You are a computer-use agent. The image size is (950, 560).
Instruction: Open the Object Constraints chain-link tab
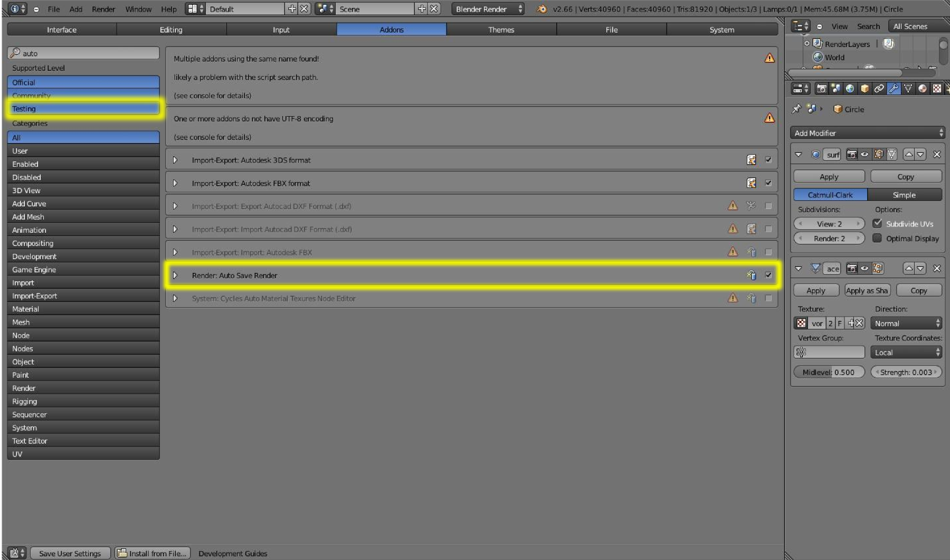879,89
